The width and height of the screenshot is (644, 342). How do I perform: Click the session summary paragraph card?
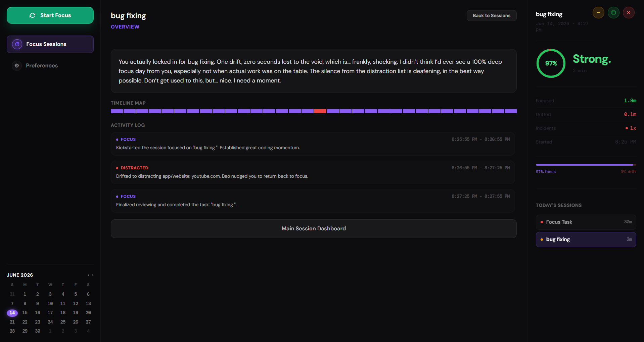click(314, 71)
